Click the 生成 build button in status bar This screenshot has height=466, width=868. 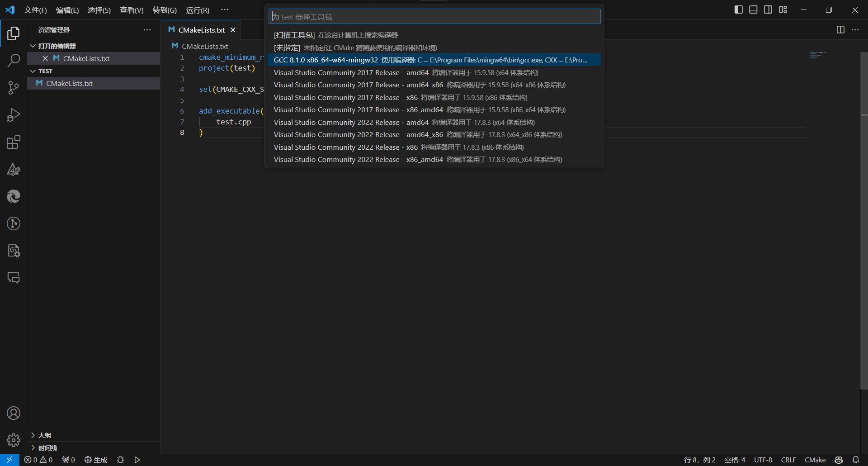[x=96, y=460]
